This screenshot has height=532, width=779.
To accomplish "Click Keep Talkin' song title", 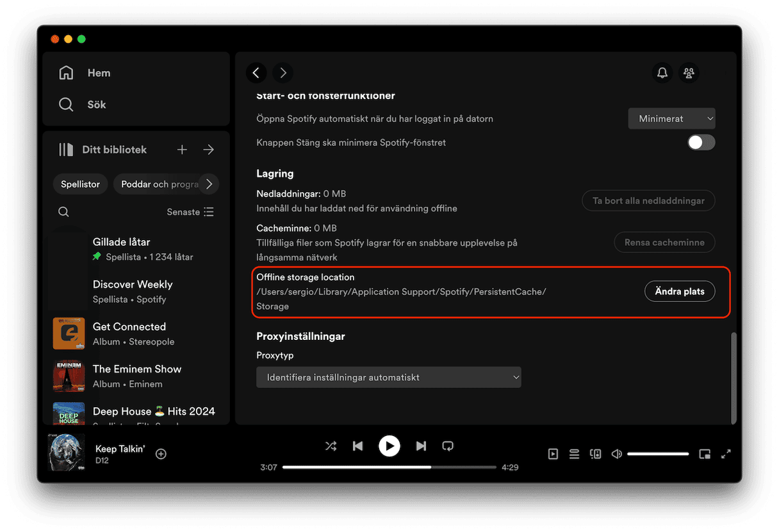I will (120, 449).
